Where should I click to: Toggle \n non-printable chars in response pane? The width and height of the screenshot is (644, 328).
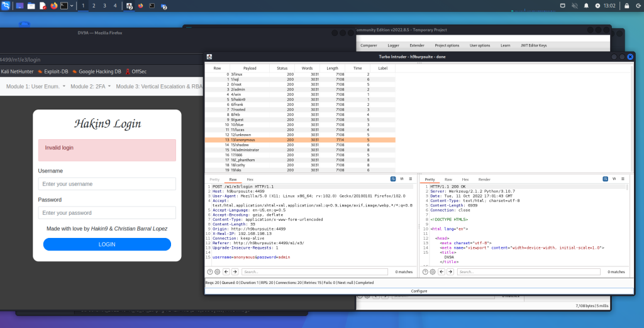click(x=614, y=179)
